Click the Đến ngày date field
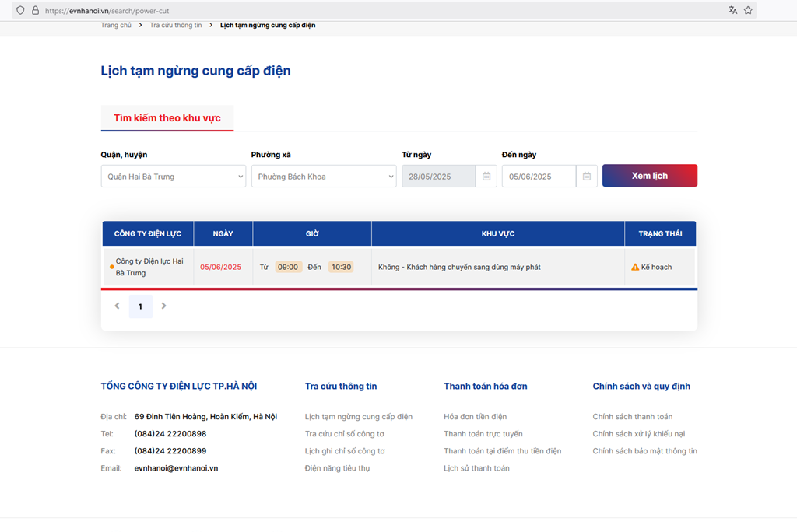Screen dimensions: 797x532 539,177
